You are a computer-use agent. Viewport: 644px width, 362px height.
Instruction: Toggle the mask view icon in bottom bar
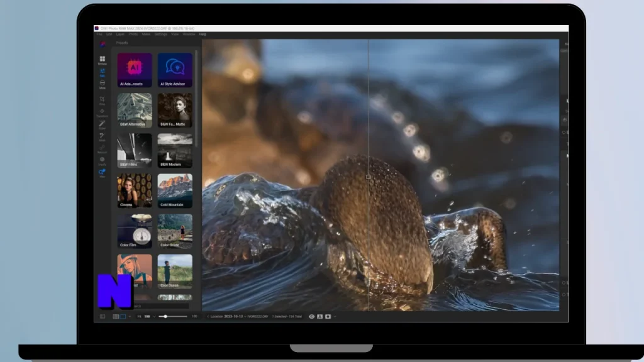click(x=328, y=317)
